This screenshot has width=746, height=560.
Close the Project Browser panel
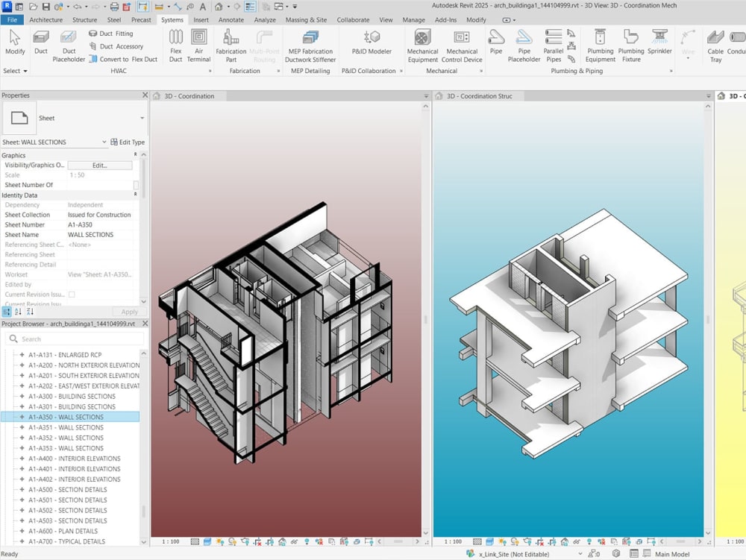click(x=145, y=324)
